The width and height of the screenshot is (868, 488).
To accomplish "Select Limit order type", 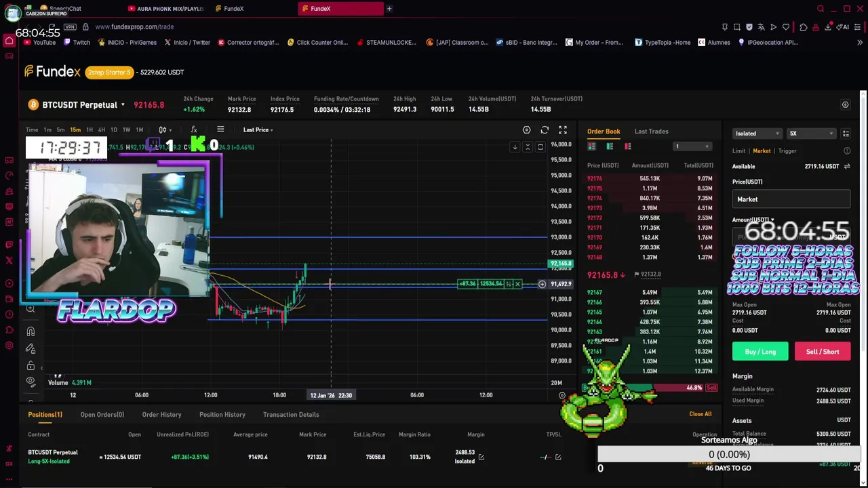I will point(738,151).
